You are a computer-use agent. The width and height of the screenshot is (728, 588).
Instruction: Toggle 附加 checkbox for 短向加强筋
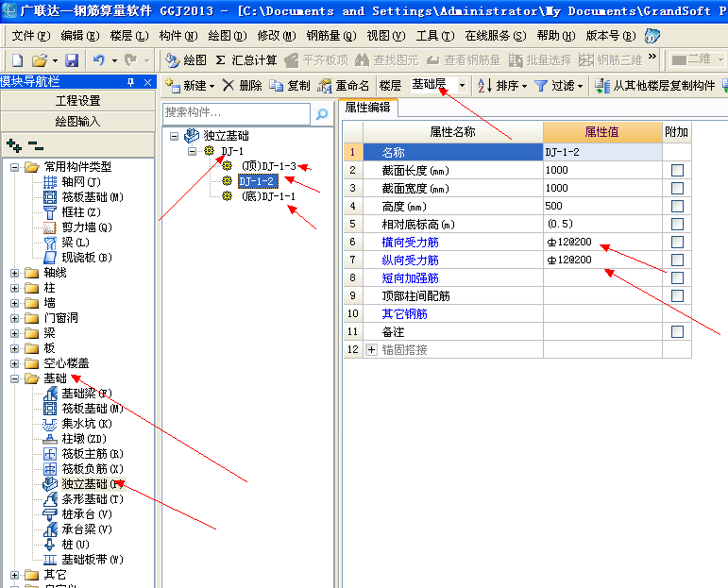[677, 278]
